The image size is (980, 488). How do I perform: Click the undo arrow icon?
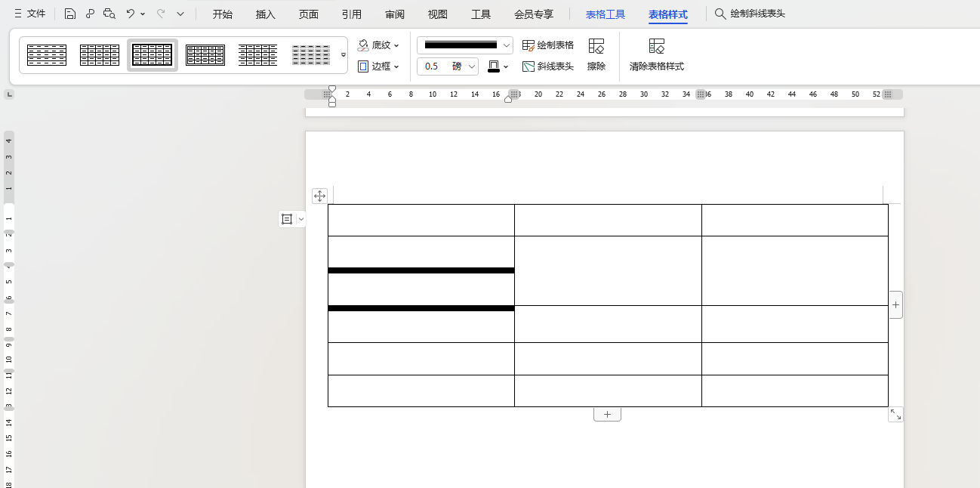tap(131, 14)
